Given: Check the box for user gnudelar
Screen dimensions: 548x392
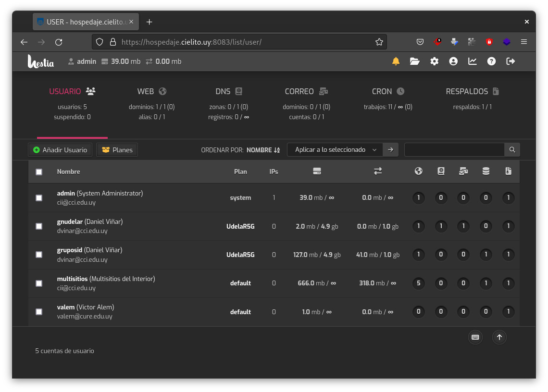Looking at the screenshot, I should tap(39, 226).
